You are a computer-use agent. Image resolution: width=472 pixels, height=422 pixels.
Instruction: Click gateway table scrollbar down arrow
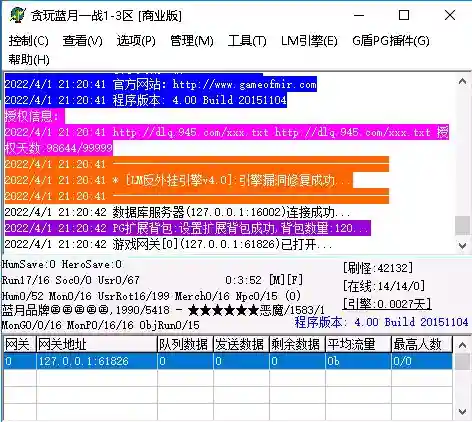point(462,412)
